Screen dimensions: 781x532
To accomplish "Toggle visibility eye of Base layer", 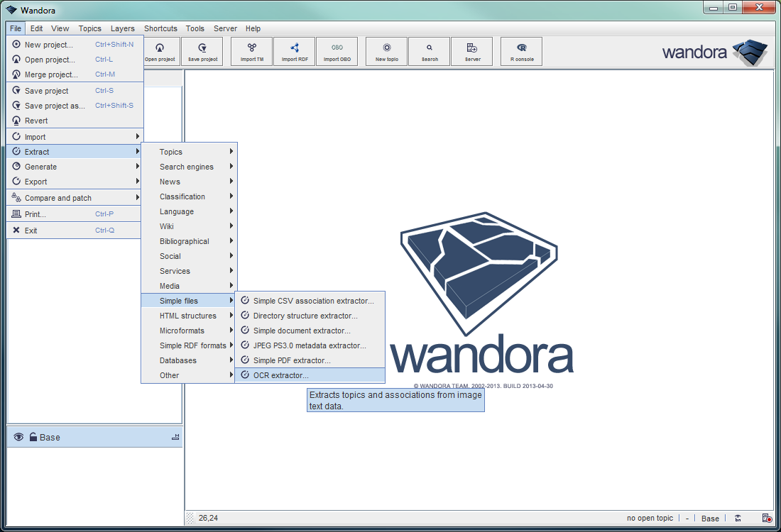I will (x=18, y=438).
